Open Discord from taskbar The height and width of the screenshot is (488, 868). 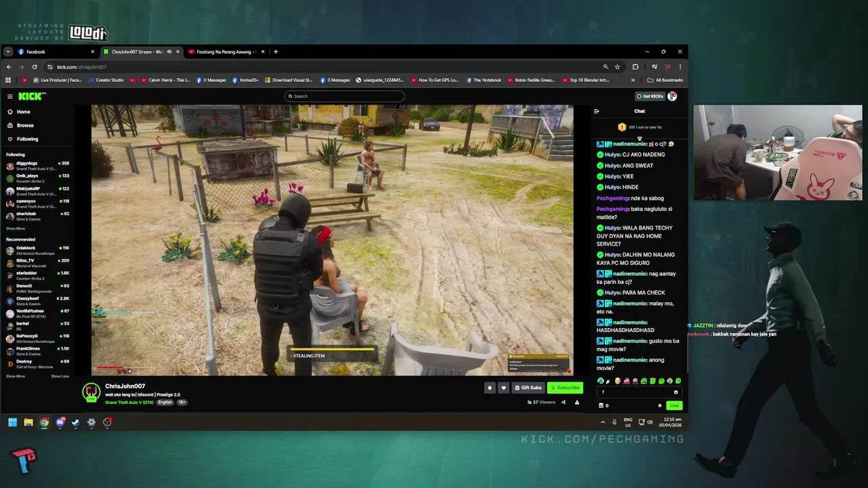[x=60, y=422]
